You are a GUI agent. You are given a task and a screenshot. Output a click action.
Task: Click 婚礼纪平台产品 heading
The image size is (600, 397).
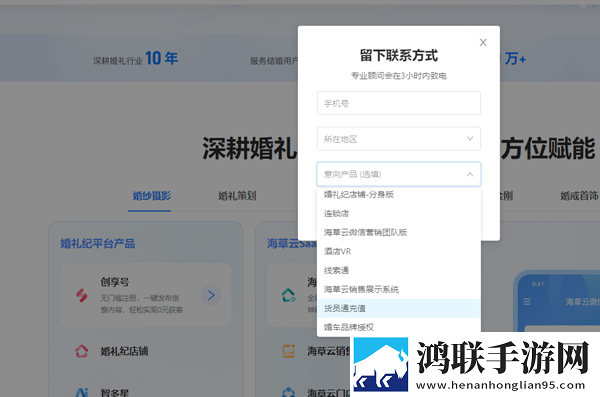click(x=98, y=243)
